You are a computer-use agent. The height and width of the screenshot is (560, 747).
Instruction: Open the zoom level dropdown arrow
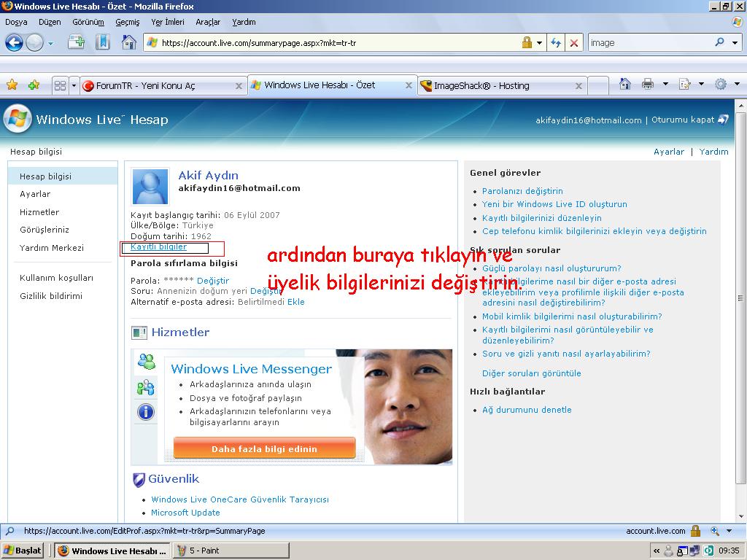[729, 531]
